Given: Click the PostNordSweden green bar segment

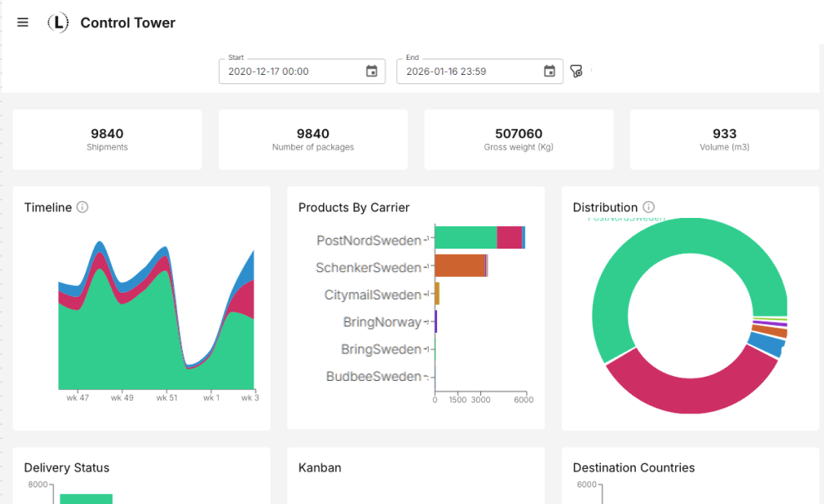Looking at the screenshot, I should click(465, 238).
